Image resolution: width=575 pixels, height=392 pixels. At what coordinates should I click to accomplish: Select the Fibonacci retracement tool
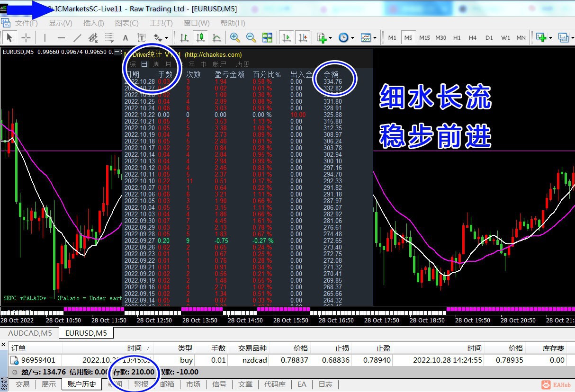click(109, 38)
